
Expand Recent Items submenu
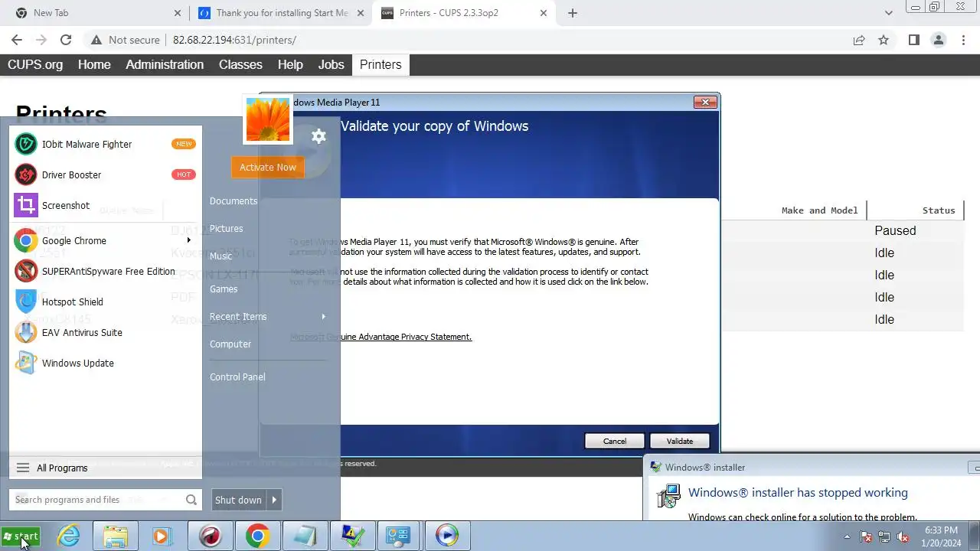(x=266, y=316)
